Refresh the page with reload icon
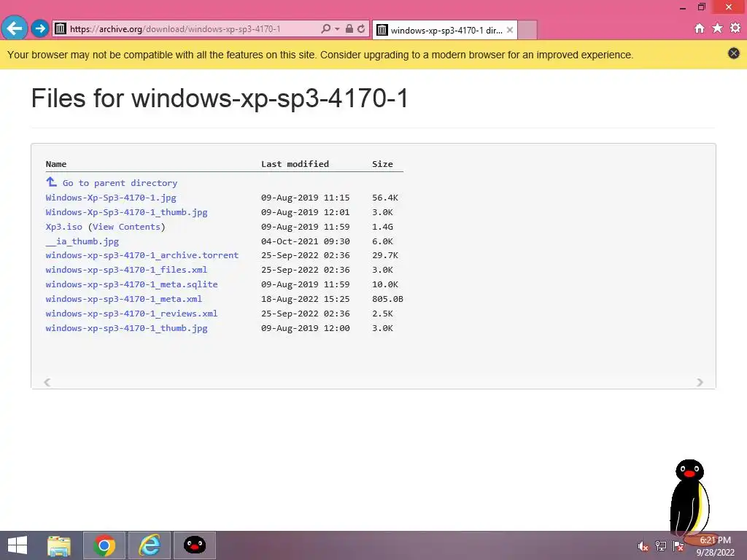The image size is (747, 560). coord(361,28)
